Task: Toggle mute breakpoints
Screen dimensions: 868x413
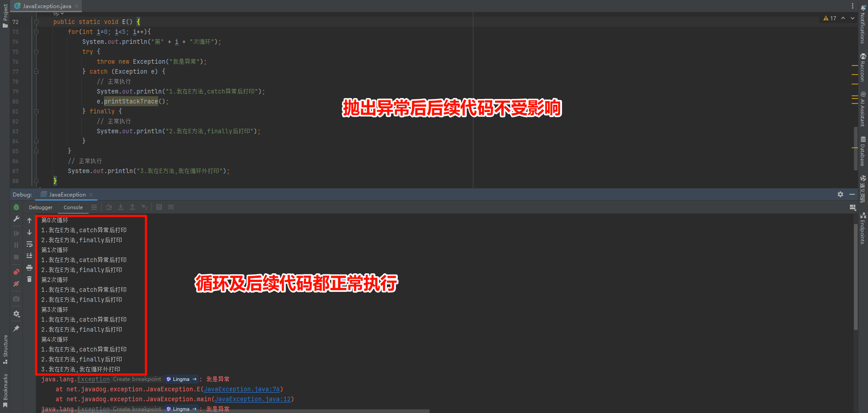Action: point(16,283)
